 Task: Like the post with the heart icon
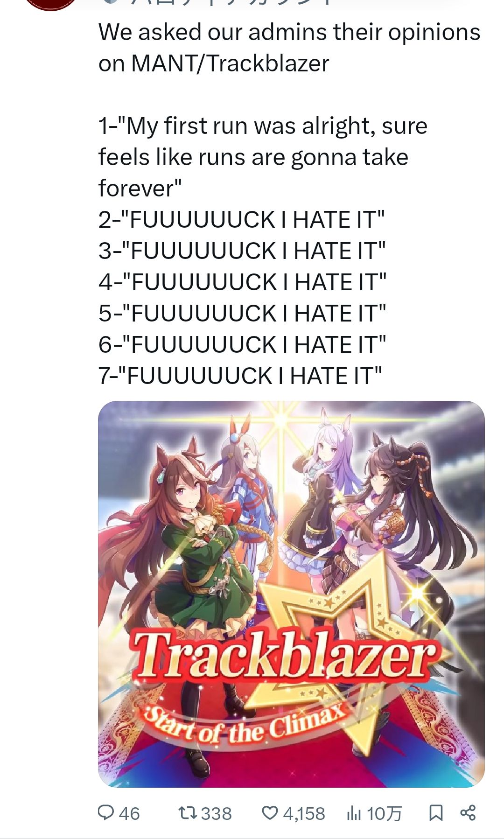[270, 813]
